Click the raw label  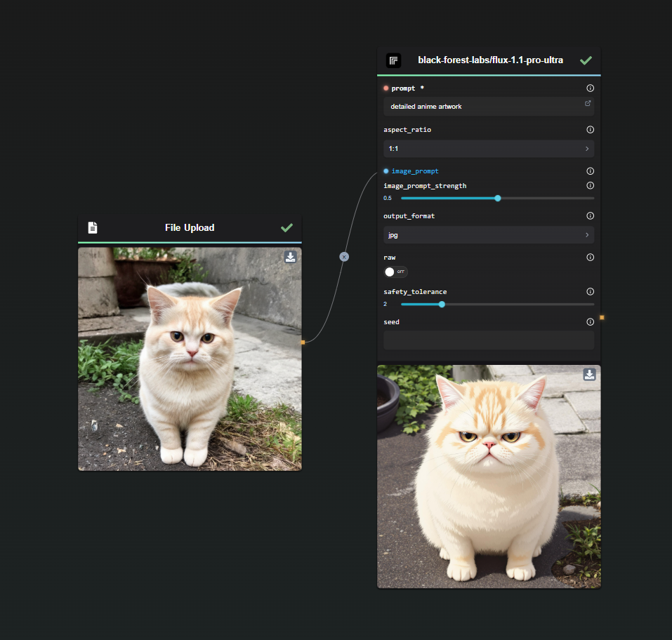tap(390, 258)
